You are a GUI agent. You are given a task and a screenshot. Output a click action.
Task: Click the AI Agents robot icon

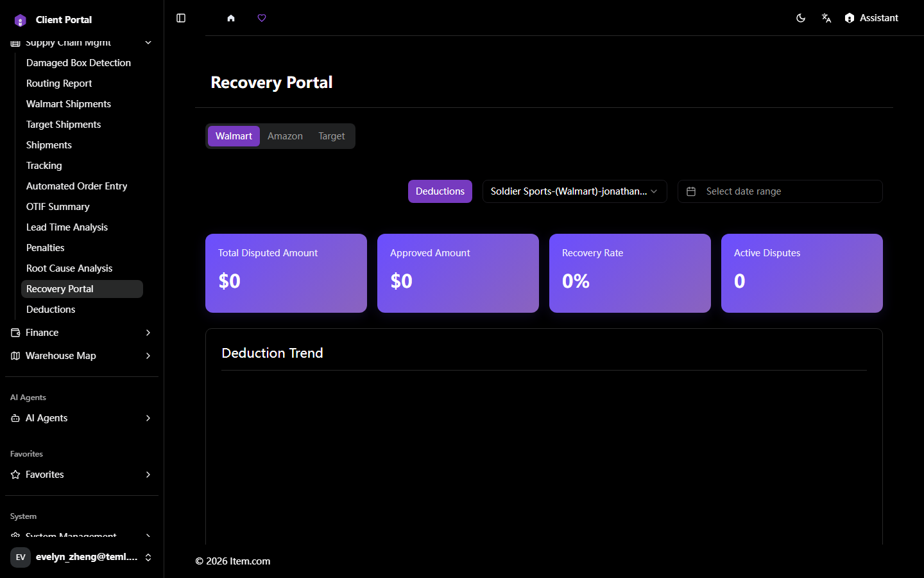coord(15,418)
